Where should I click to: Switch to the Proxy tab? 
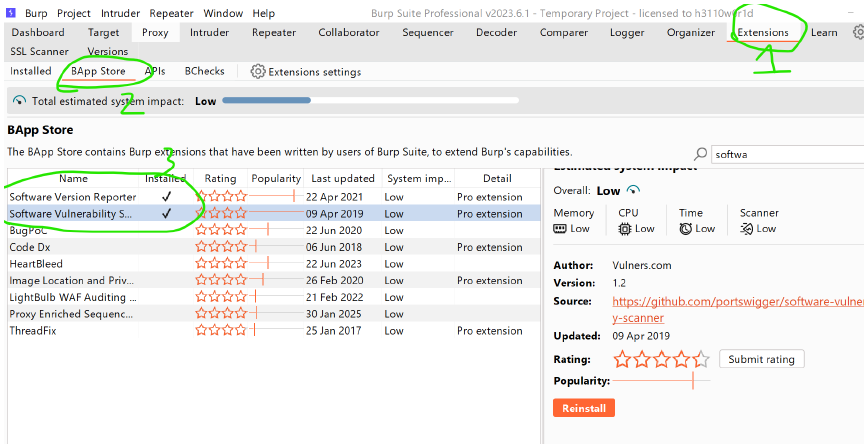[x=155, y=33]
